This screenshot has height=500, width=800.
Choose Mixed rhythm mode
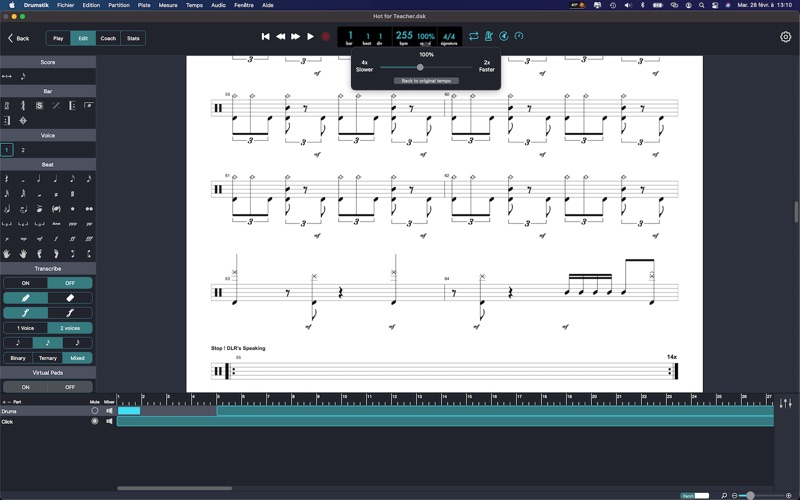pyautogui.click(x=78, y=358)
